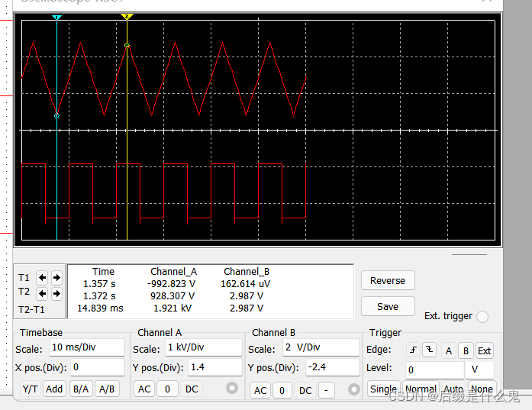Screen dimensions: 532x410
Task: Edit trigger Level value field
Action: pos(434,370)
